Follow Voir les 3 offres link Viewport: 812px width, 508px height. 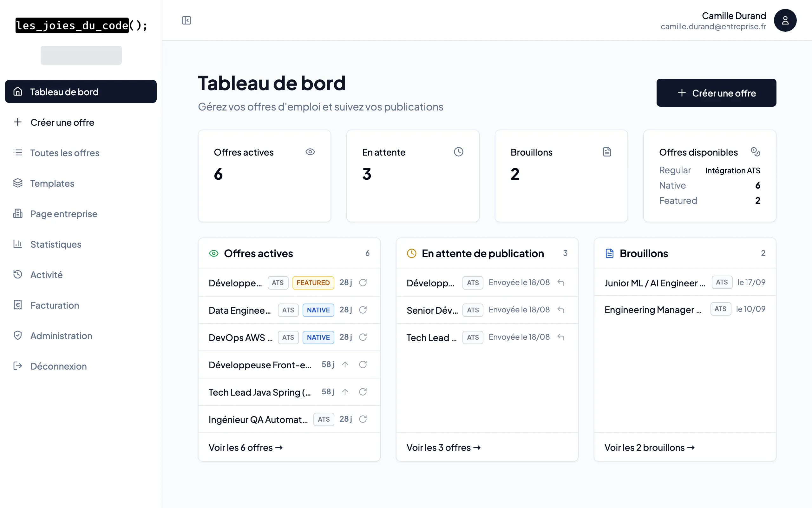443,448
